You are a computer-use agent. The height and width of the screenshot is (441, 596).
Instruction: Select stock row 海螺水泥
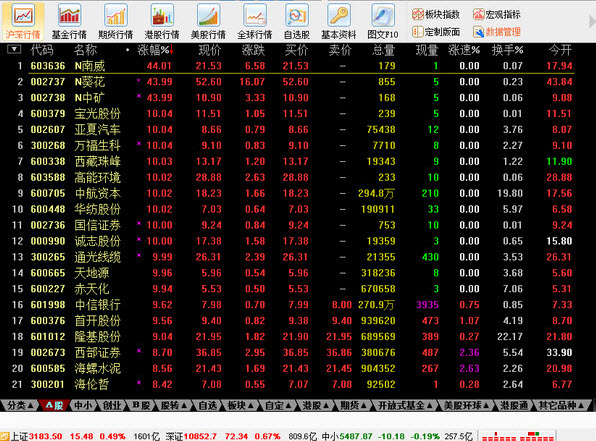[291, 369]
